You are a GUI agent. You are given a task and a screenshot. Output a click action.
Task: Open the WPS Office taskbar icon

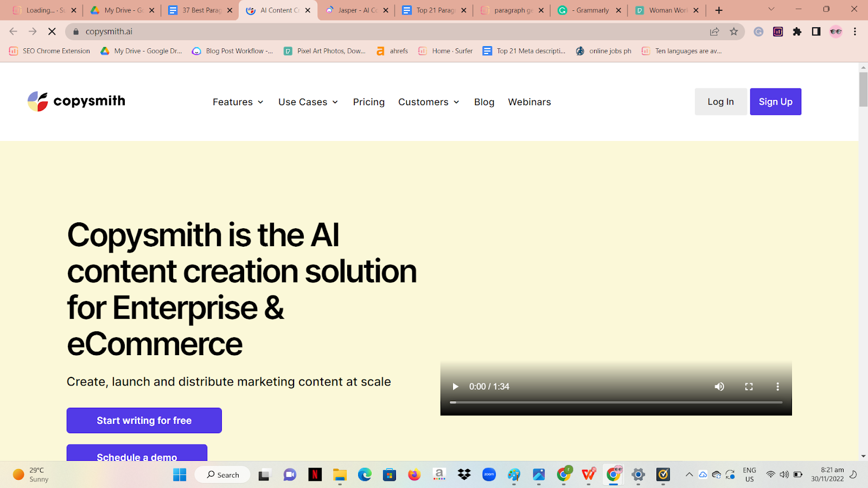point(589,475)
